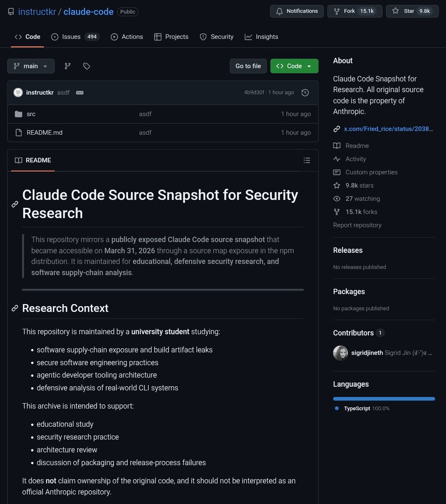This screenshot has height=504, width=446.
Task: Open the README.md file
Action: coord(45,132)
